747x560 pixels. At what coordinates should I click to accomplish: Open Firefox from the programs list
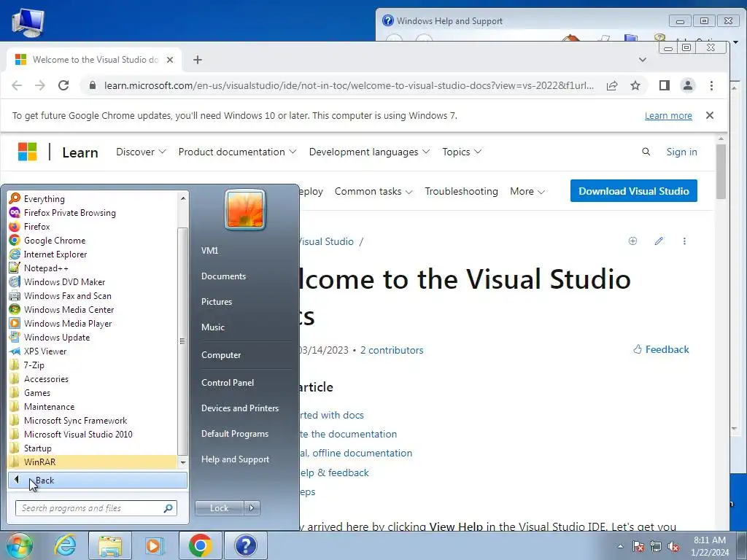[93, 226]
